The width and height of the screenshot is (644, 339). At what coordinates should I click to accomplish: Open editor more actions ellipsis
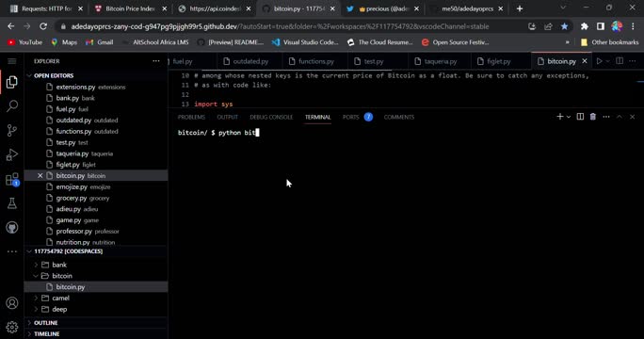632,61
